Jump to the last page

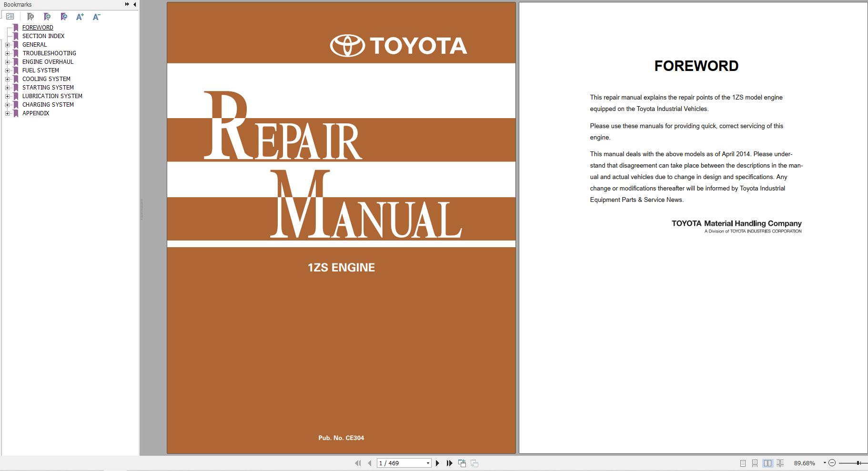[x=449, y=463]
